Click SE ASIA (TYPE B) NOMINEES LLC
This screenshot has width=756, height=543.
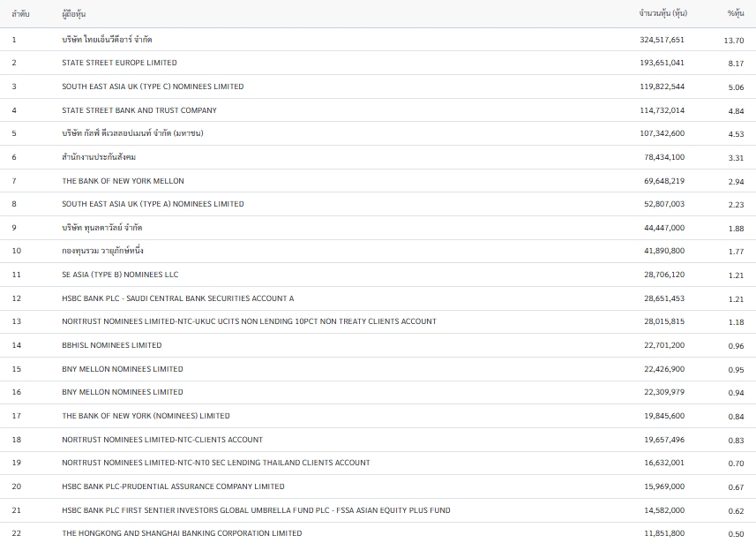pyautogui.click(x=120, y=275)
